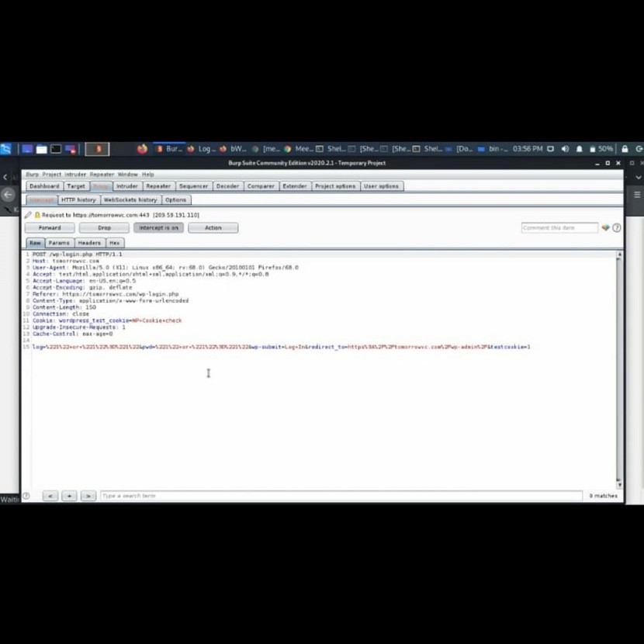The image size is (644, 644).
Task: Click the volume speaker icon in tray
Action: click(x=565, y=149)
